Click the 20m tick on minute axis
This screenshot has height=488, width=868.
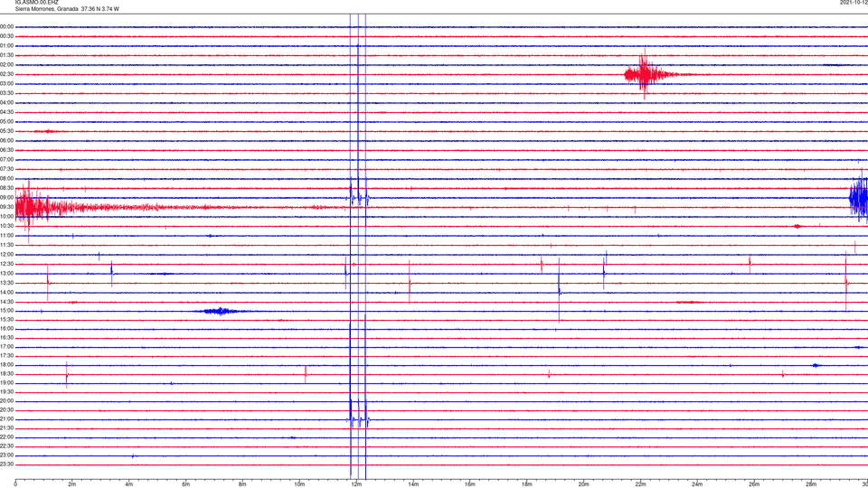coord(583,484)
